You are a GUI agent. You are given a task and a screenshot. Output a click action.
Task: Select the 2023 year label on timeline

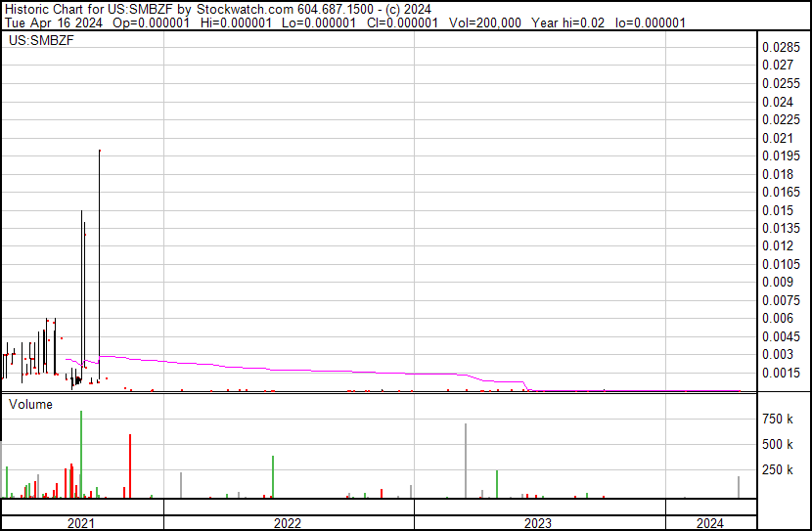[x=539, y=523]
